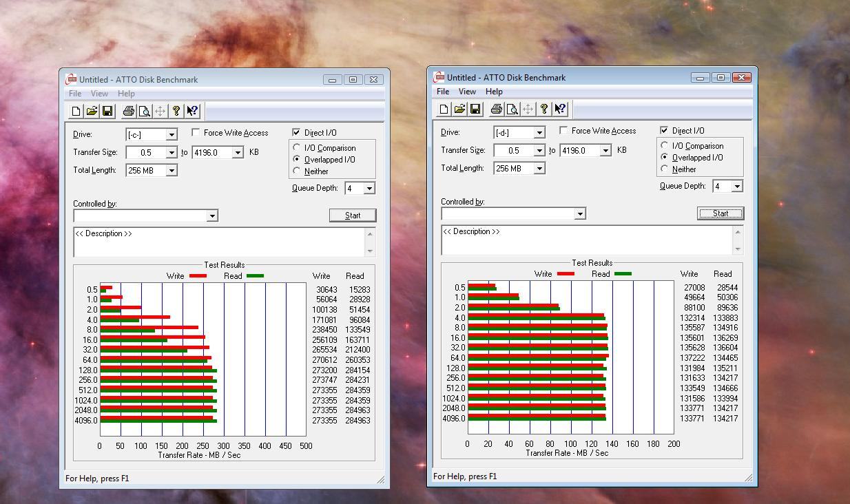Click Description scrollbar down arrow in right window
This screenshot has height=504, width=850.
click(x=738, y=249)
